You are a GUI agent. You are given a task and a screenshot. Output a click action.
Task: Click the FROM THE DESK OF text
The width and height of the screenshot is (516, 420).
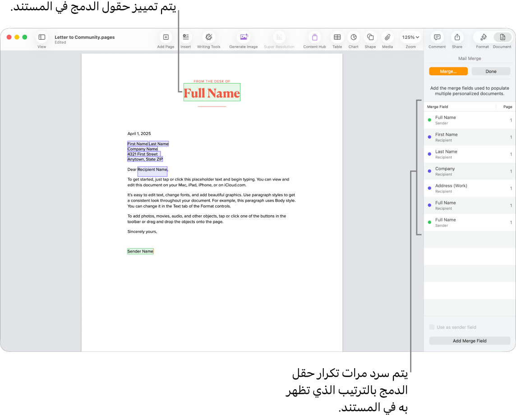pos(212,81)
